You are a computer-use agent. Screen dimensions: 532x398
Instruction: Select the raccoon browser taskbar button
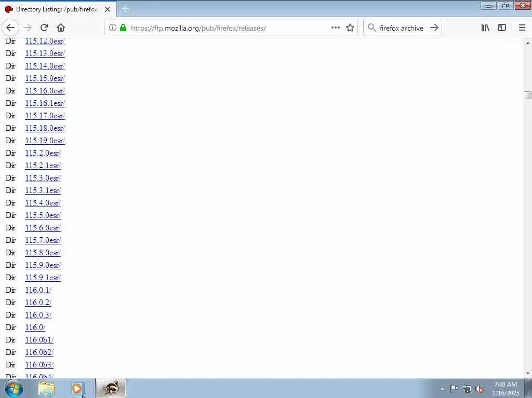coord(111,388)
